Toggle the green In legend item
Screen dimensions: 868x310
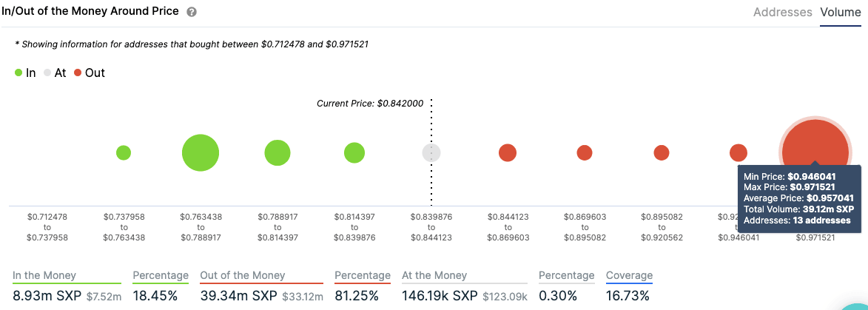tap(24, 73)
